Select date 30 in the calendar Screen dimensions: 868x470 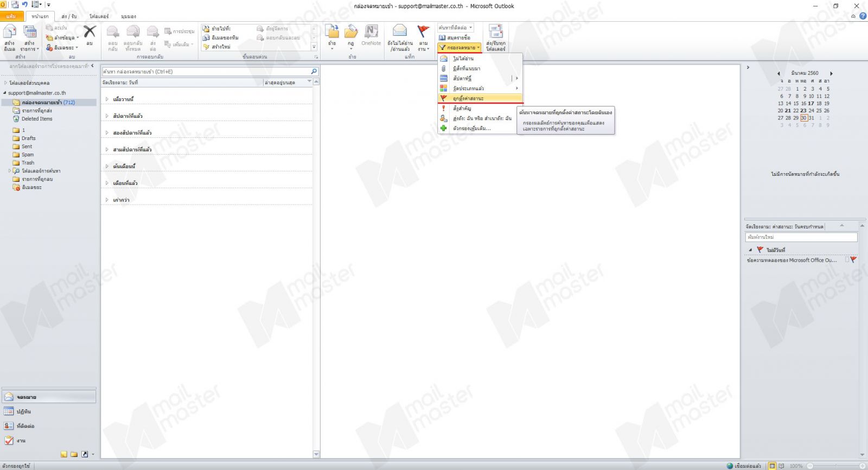(x=803, y=118)
